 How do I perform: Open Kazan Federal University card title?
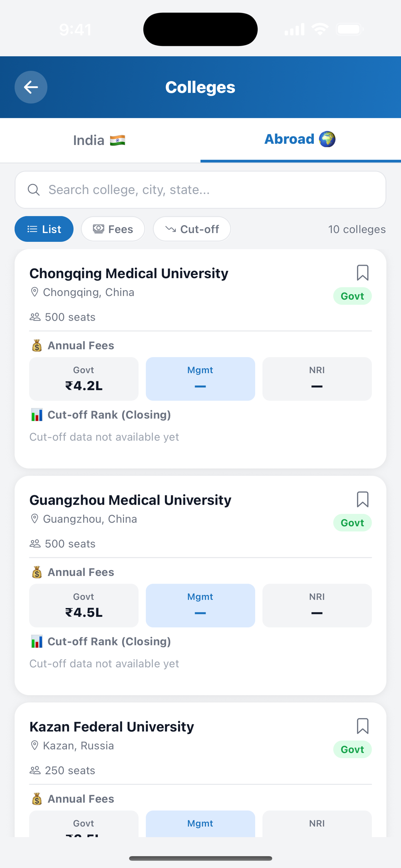112,727
